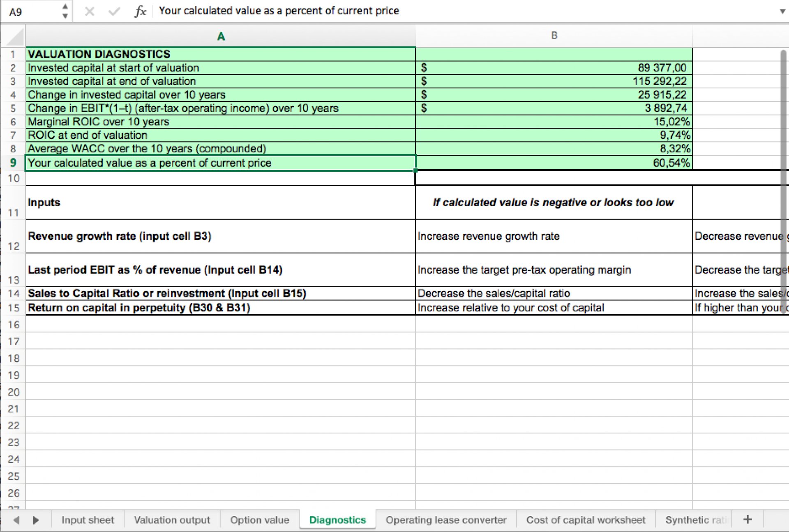This screenshot has width=789, height=532.
Task: Select value cell 9,74%
Action: tap(554, 135)
